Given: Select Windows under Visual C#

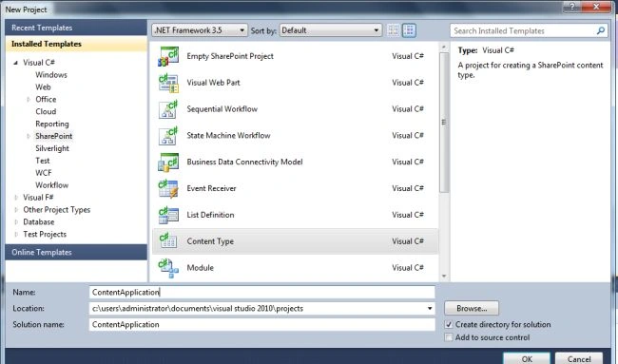Looking at the screenshot, I should pyautogui.click(x=51, y=75).
